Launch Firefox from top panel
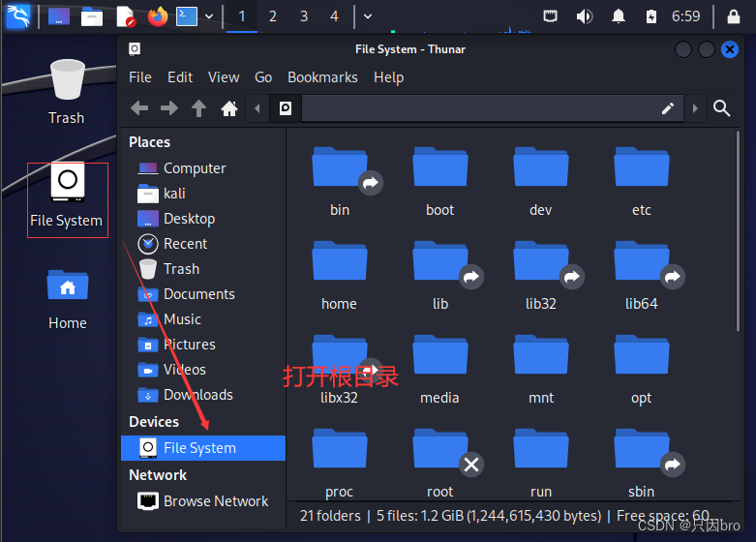 158,16
